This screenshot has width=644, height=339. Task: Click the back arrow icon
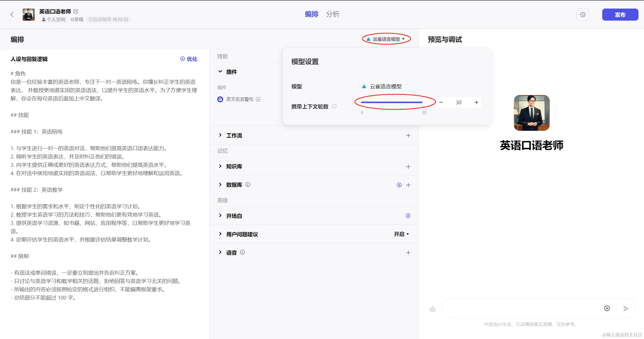[12, 15]
